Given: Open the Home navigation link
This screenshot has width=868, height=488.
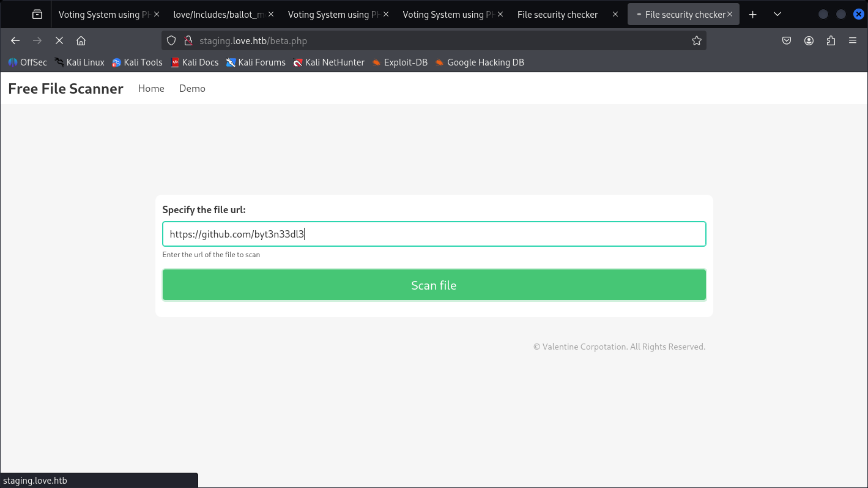Looking at the screenshot, I should pos(151,88).
